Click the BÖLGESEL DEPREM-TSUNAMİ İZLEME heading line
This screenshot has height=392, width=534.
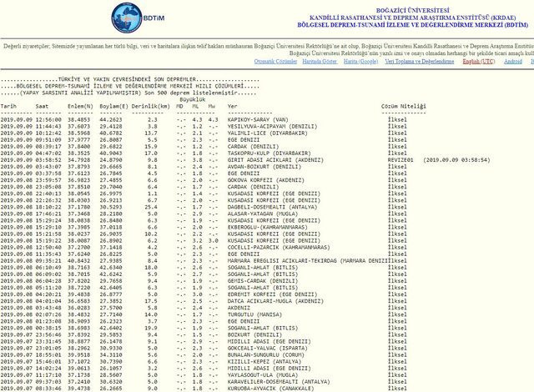pyautogui.click(x=412, y=25)
